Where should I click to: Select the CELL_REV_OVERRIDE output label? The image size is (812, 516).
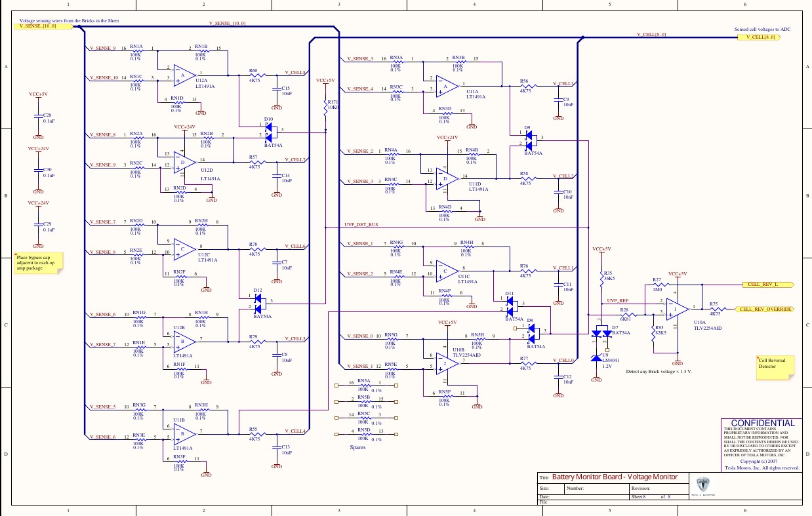click(x=764, y=308)
